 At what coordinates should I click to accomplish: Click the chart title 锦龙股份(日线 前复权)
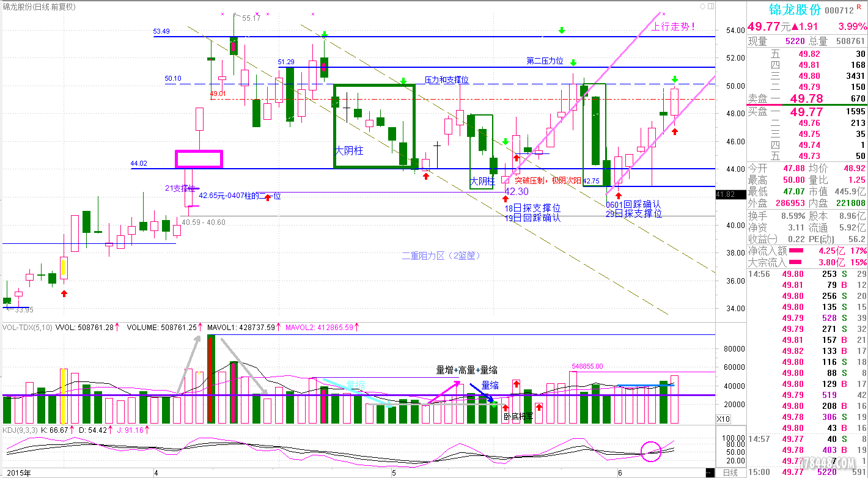39,6
